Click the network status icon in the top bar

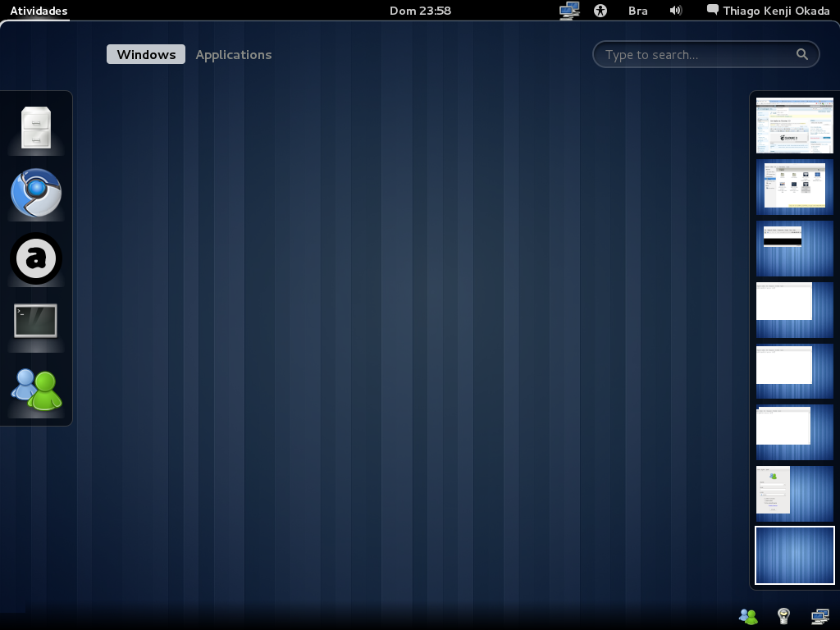pos(569,11)
